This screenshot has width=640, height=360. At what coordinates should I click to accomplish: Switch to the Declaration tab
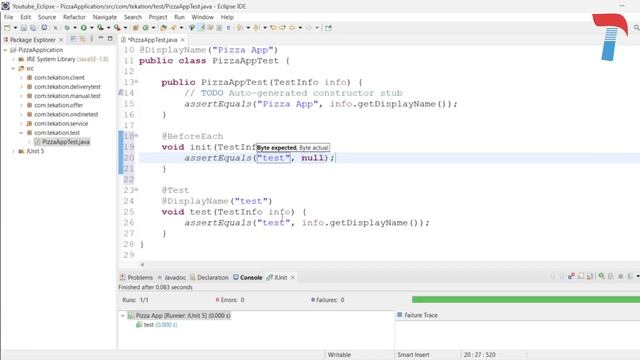click(209, 278)
